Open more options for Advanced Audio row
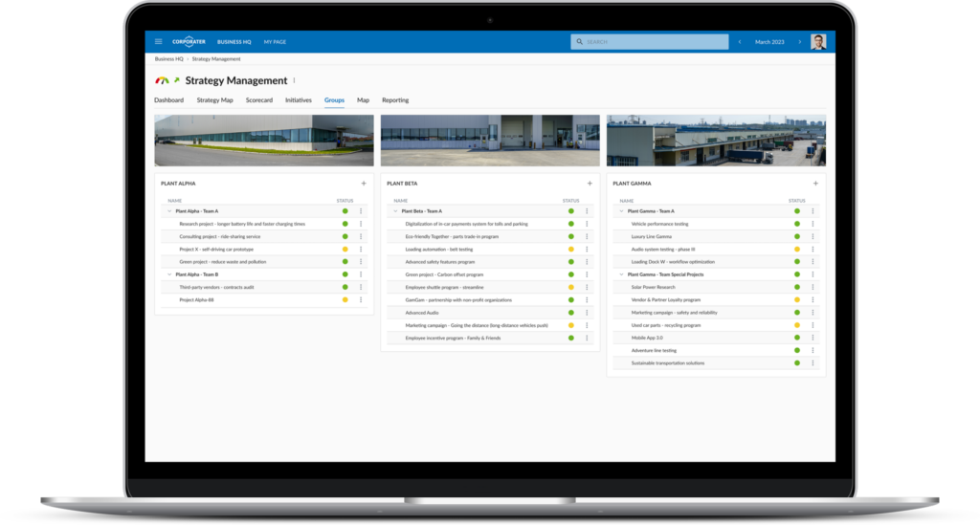The width and height of the screenshot is (980, 525). click(x=587, y=313)
